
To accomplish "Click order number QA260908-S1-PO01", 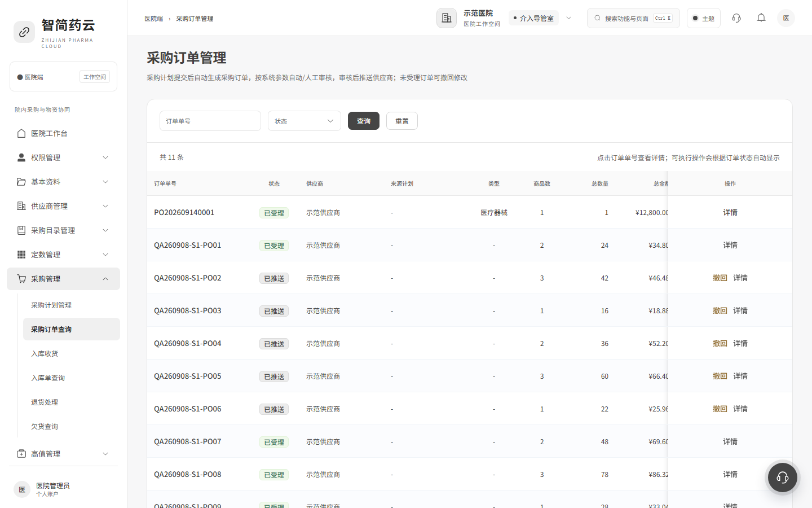I will coord(188,245).
